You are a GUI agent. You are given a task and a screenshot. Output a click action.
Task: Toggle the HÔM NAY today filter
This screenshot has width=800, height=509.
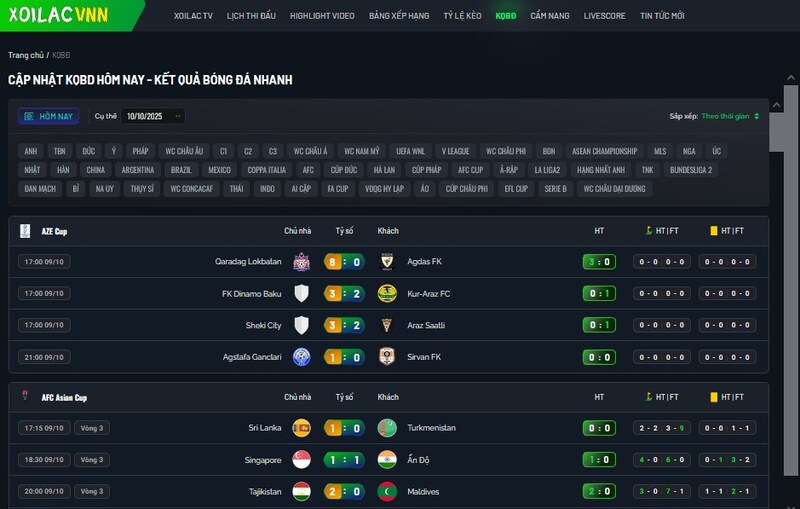[49, 116]
